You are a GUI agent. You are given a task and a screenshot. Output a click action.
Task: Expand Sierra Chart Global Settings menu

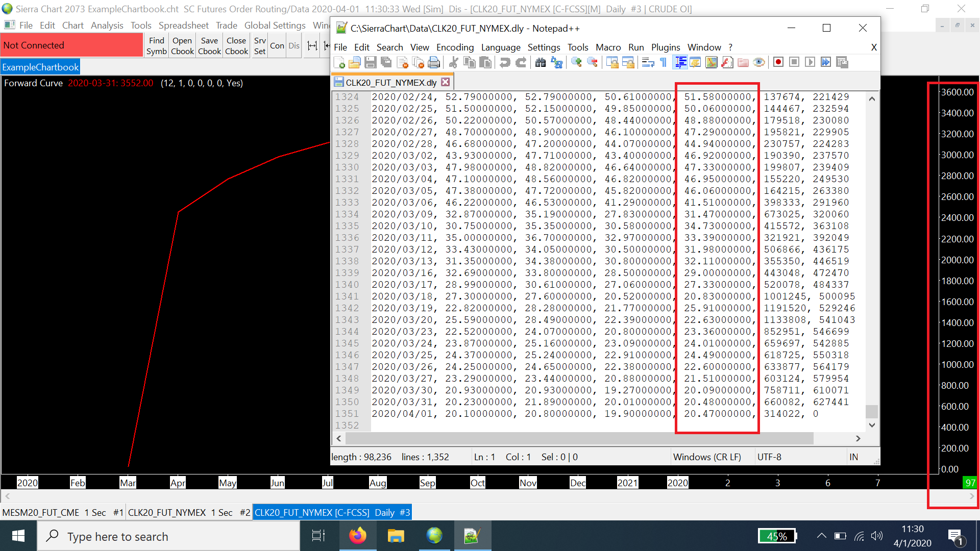coord(275,25)
